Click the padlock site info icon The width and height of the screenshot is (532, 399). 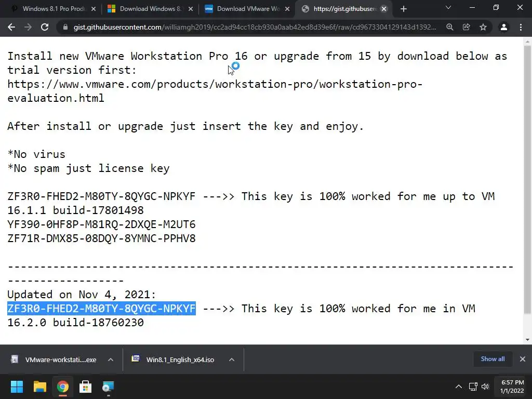[65, 27]
